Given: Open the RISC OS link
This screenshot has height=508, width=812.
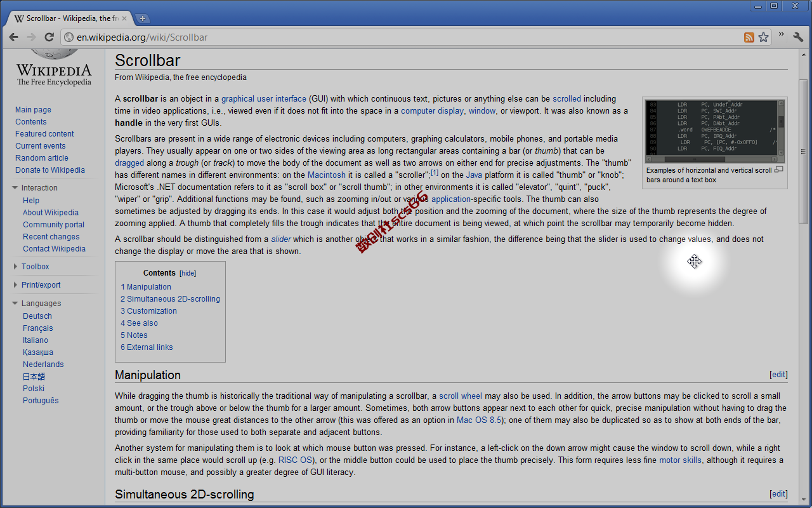Looking at the screenshot, I should [295, 460].
